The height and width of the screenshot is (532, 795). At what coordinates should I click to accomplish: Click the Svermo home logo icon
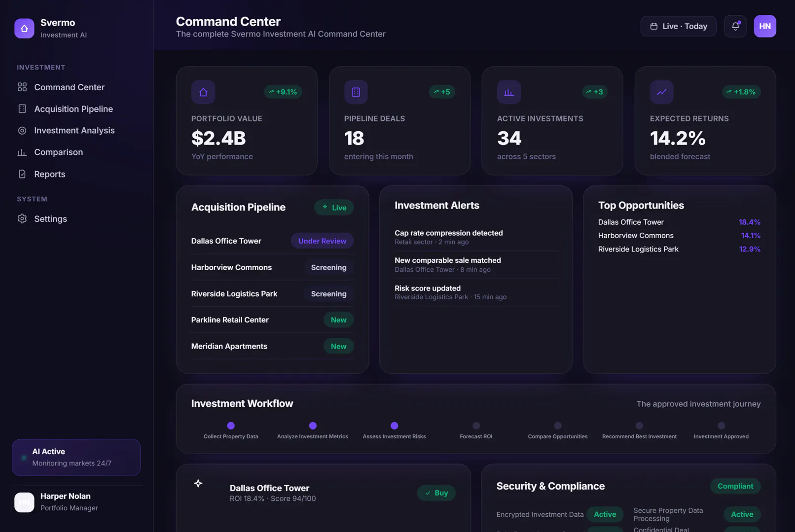coord(24,28)
